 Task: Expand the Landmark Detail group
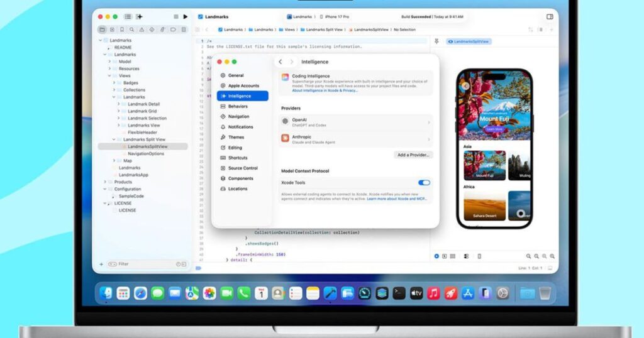[118, 104]
